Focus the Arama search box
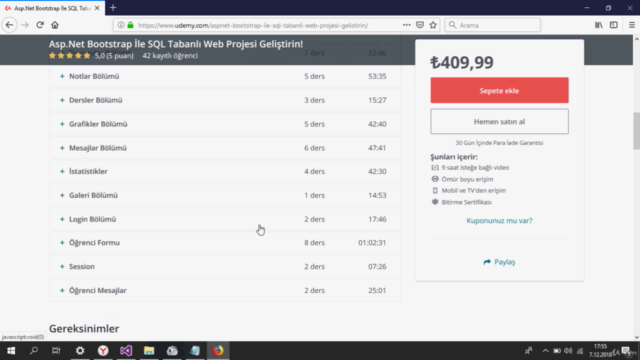Image resolution: width=640 pixels, height=360 pixels. click(x=493, y=25)
